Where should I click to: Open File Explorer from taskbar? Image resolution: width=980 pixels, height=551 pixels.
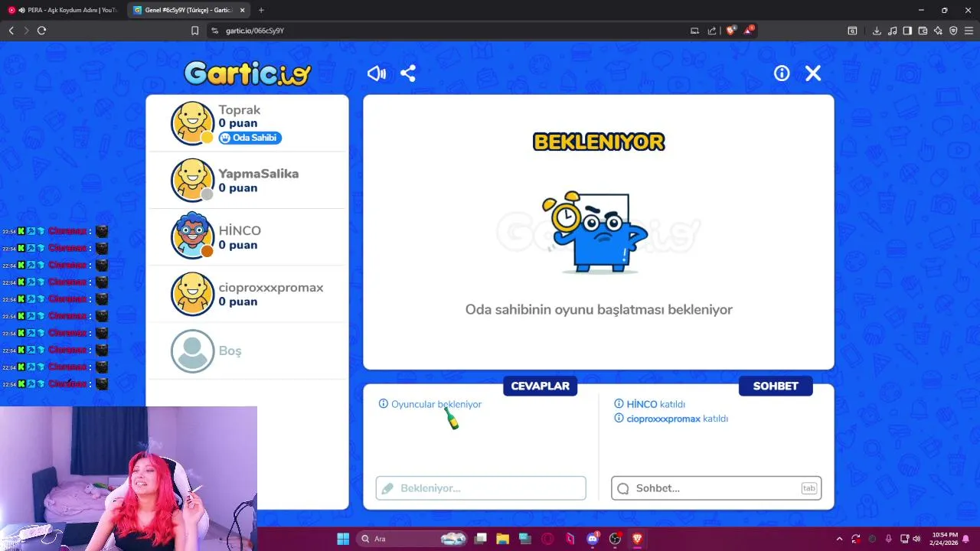(x=502, y=539)
